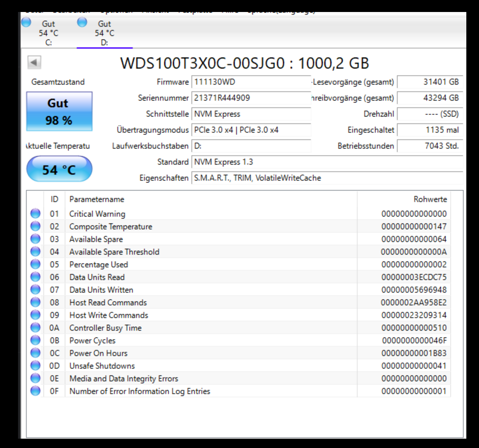Click the Standard field NVM Express 1.3
Viewport: 479px width, 448px height.
pos(327,162)
